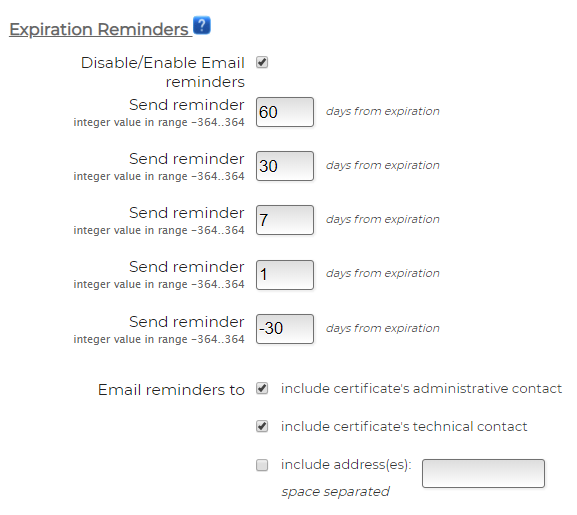This screenshot has height=515, width=577.
Task: Click the reminder field containing 30
Action: coord(285,166)
